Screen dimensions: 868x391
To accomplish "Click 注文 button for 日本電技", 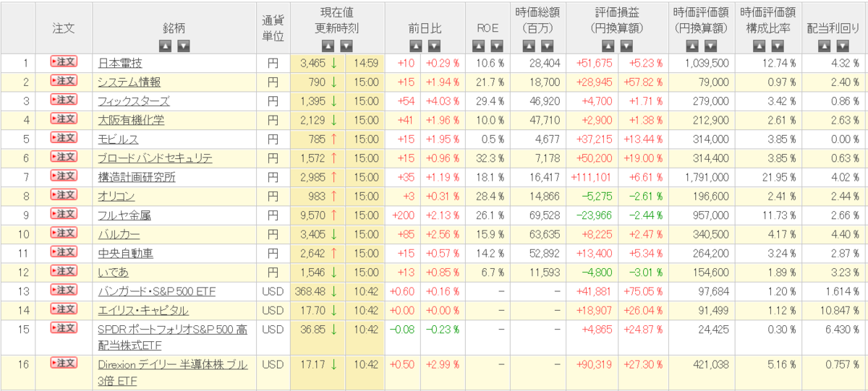I will pos(64,62).
